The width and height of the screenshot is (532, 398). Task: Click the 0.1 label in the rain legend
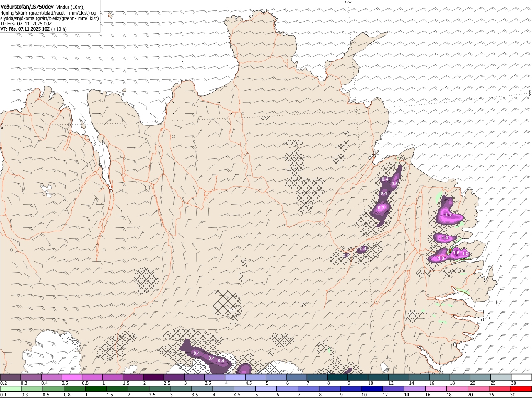pos(3,395)
